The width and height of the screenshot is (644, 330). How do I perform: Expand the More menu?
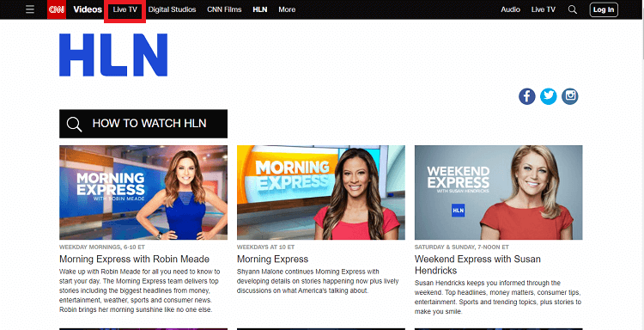[x=287, y=9]
